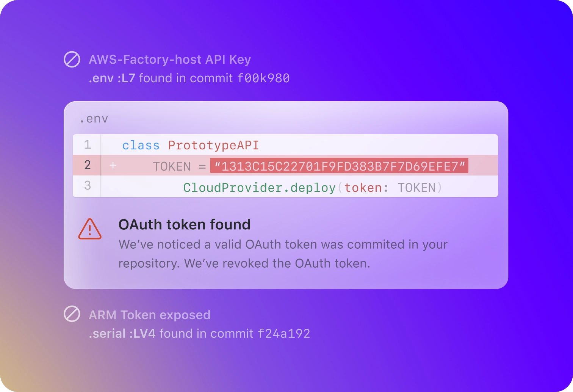Click the .serial :LV4 file reference
This screenshot has height=392, width=573.
[x=122, y=334]
